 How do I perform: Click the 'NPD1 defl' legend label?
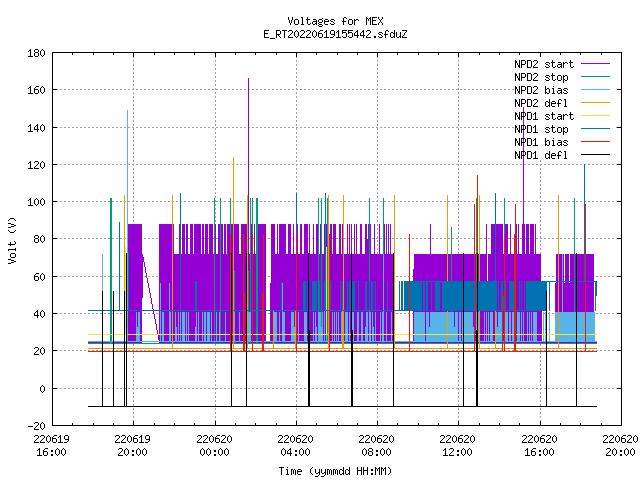tap(541, 156)
